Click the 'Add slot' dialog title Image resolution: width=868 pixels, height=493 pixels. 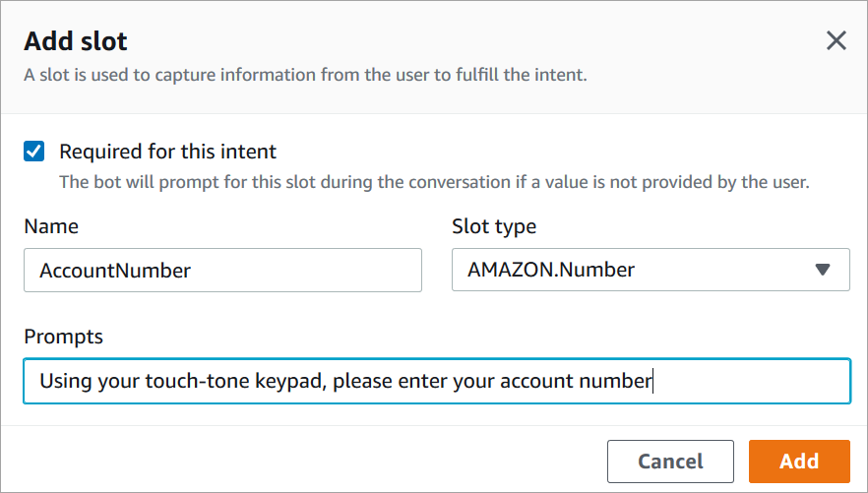click(76, 41)
